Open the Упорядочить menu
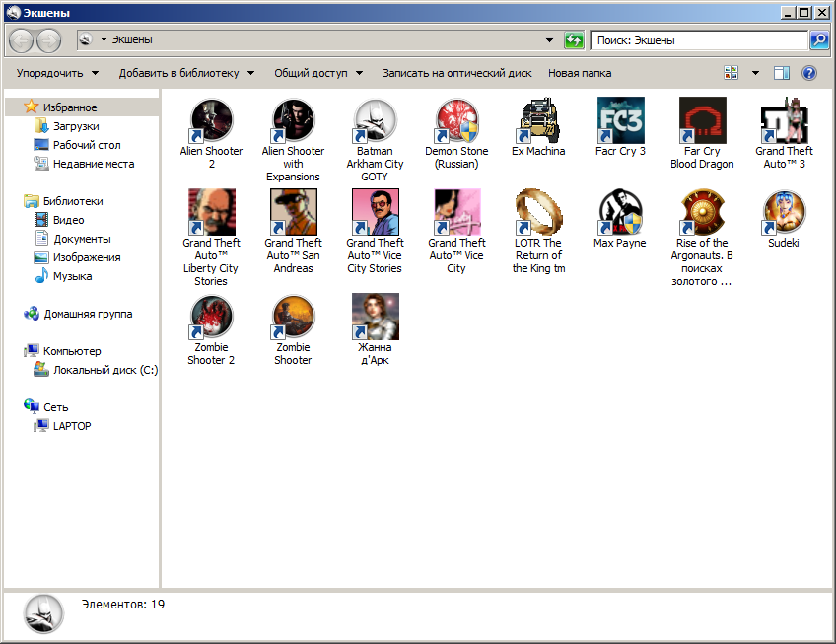This screenshot has width=836, height=644. click(57, 73)
